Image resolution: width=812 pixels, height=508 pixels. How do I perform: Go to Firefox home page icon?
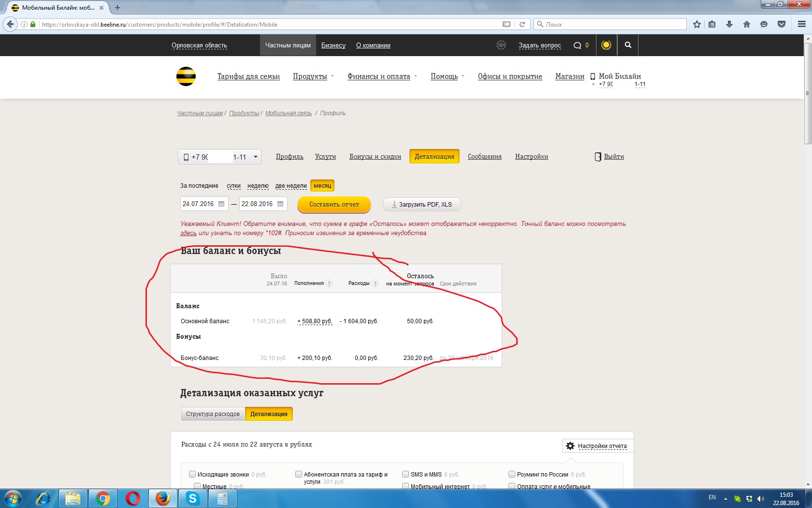tap(747, 24)
